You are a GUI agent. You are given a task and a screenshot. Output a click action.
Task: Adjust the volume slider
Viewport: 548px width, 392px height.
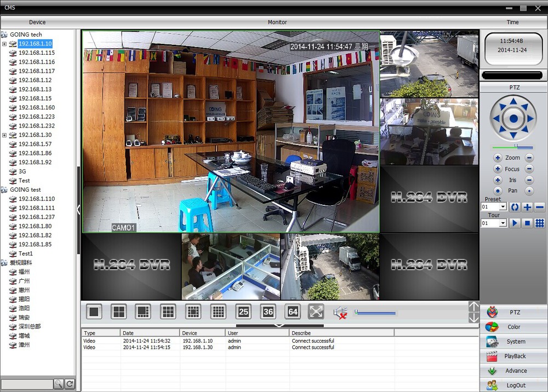pos(375,313)
